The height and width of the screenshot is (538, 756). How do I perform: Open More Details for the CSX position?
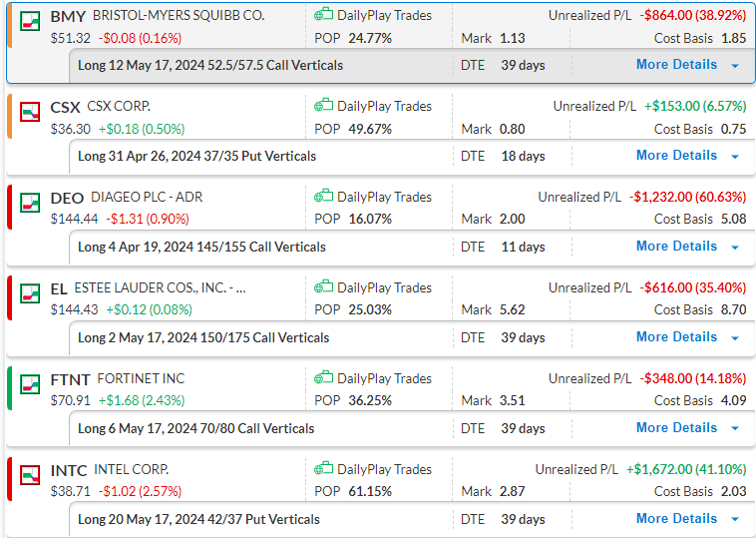coord(676,156)
